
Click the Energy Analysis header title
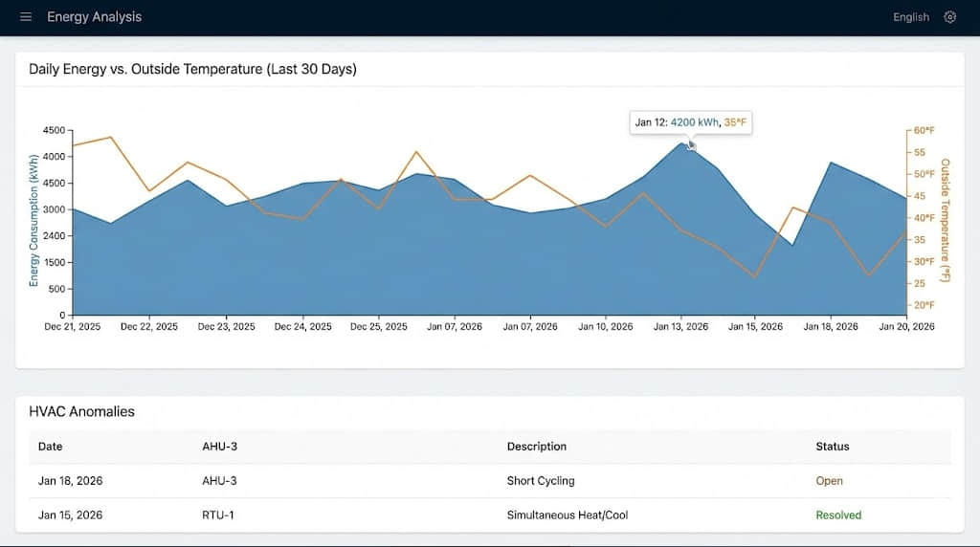[94, 17]
